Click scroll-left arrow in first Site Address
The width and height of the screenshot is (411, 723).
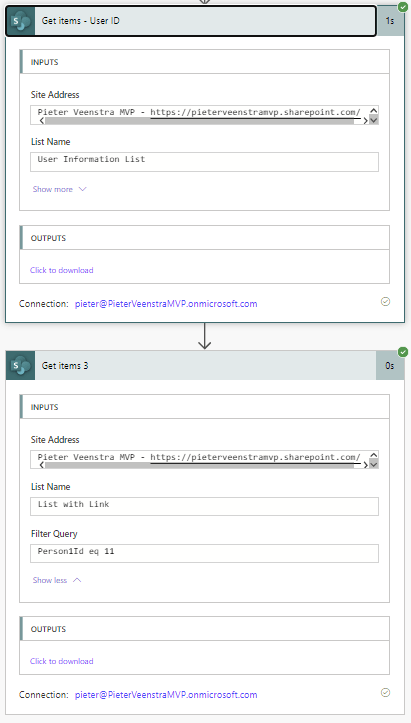pos(42,121)
